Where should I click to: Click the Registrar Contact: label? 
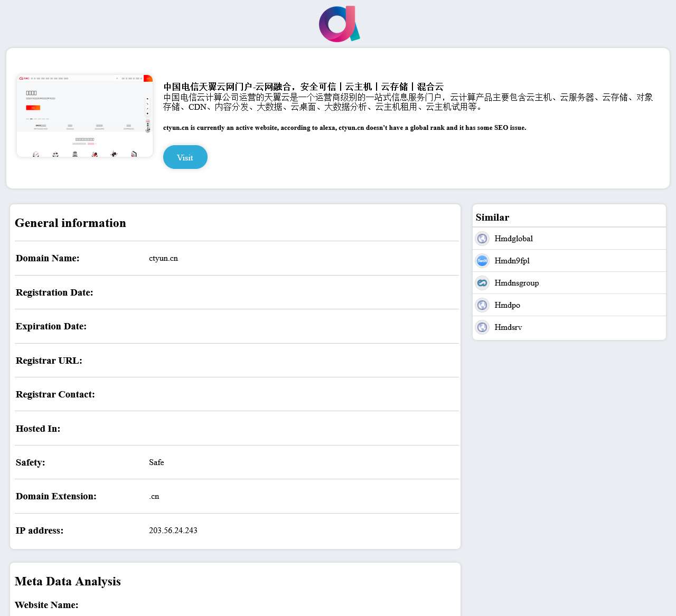[55, 394]
